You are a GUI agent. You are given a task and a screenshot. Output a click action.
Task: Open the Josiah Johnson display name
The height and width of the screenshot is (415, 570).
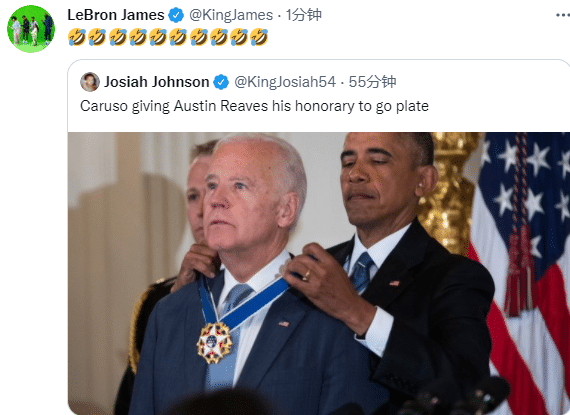click(157, 82)
